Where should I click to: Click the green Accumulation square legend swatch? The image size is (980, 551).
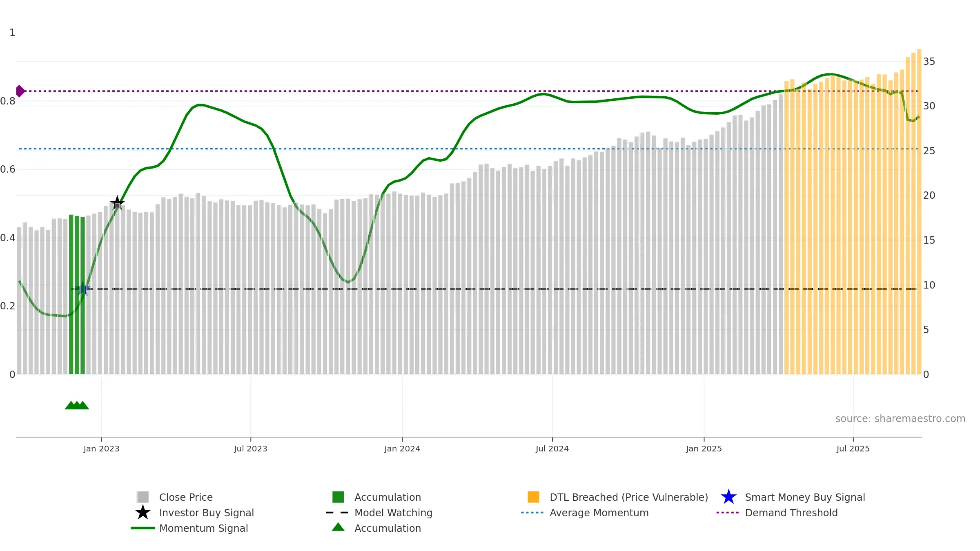click(338, 497)
